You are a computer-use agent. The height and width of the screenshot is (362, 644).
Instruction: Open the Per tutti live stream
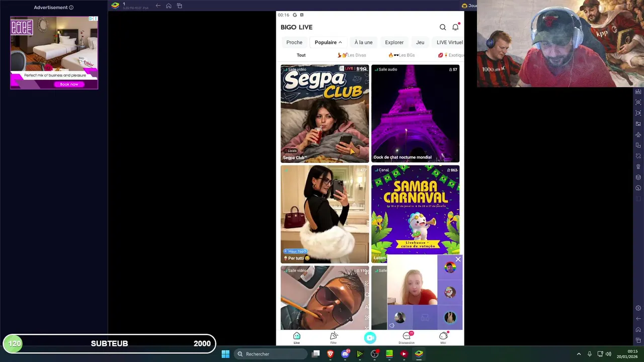click(x=325, y=214)
